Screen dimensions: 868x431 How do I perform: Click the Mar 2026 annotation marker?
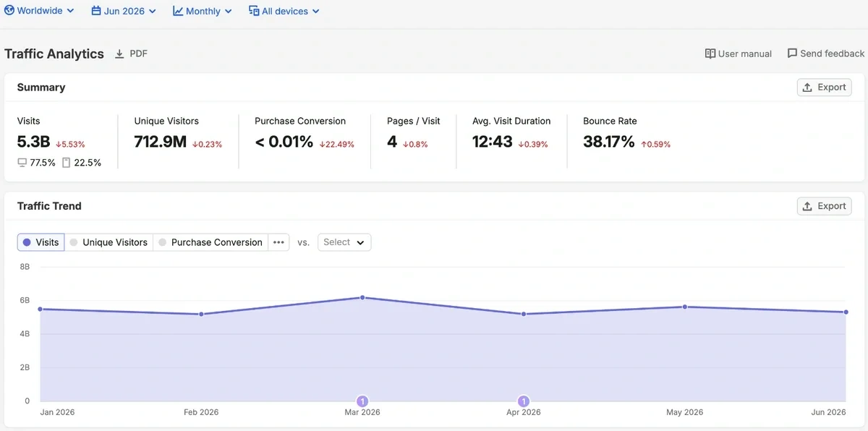(362, 401)
